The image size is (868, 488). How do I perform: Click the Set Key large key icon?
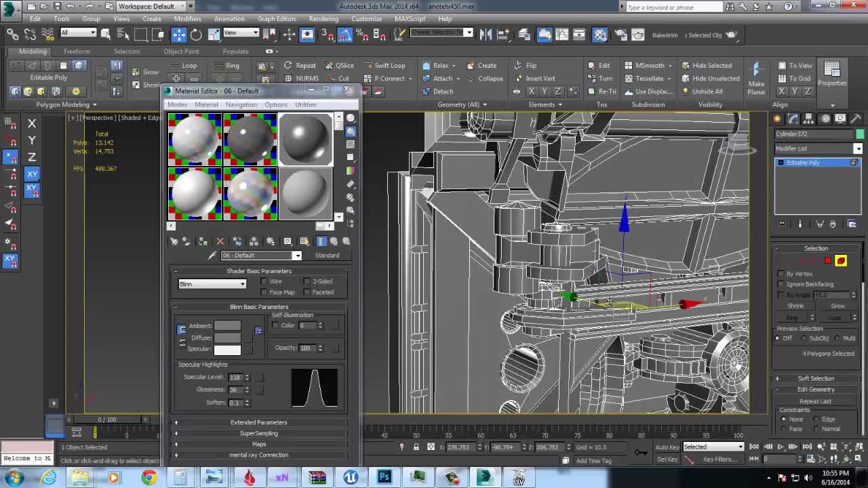point(641,452)
